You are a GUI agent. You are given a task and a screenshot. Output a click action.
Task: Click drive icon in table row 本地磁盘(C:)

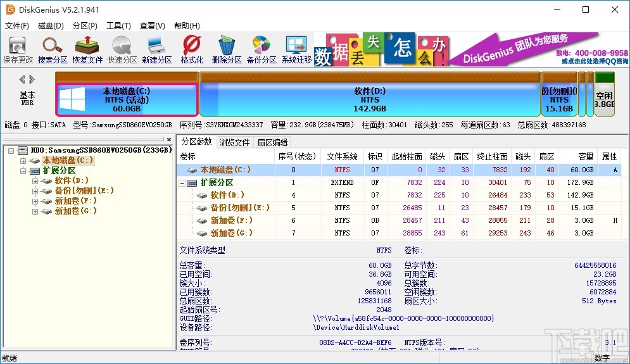[192, 170]
